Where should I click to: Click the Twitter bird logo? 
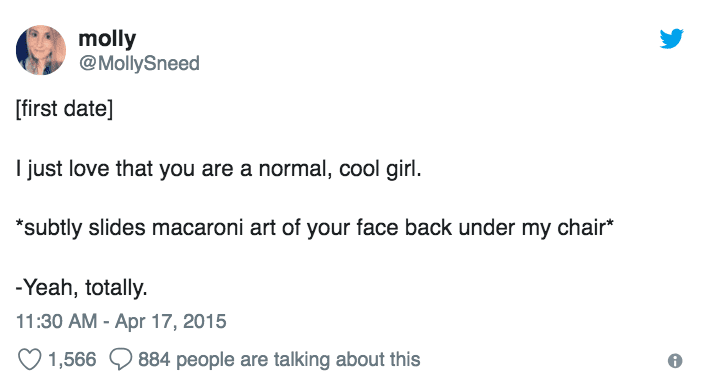click(x=671, y=38)
